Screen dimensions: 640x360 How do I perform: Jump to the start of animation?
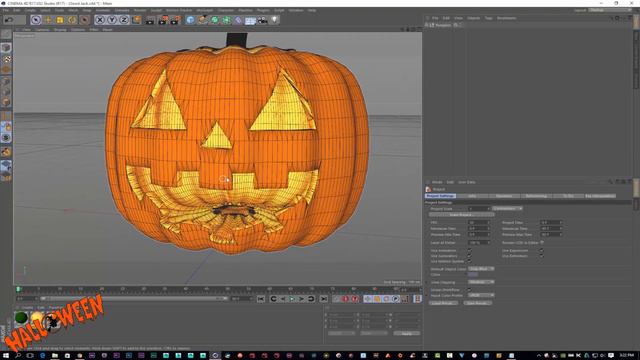point(261,299)
